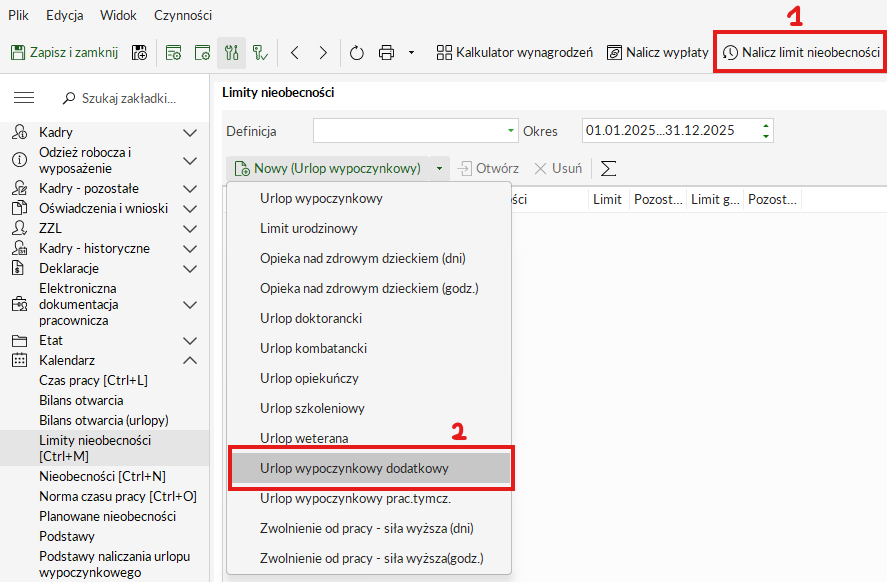Click the printer icon in toolbar
Screen dimensions: 887x582
[387, 52]
